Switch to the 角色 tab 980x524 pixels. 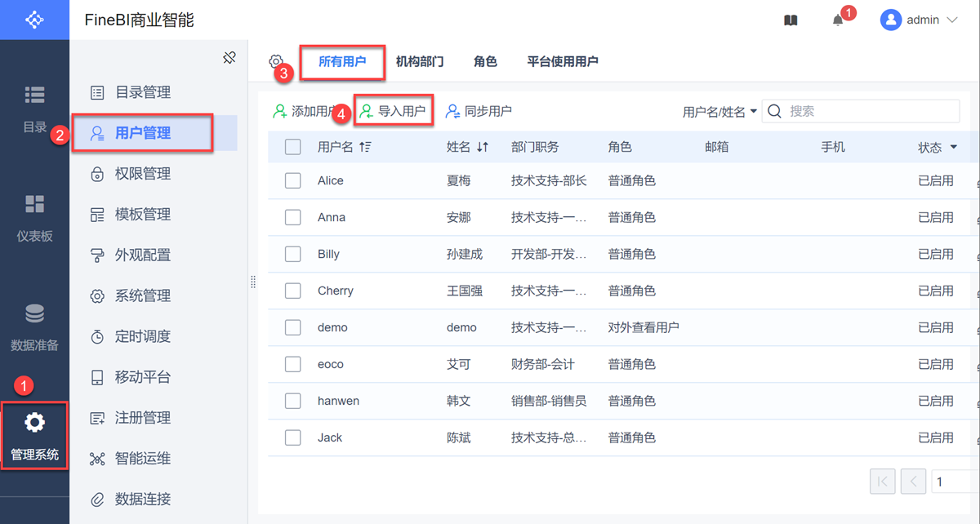[x=485, y=61]
